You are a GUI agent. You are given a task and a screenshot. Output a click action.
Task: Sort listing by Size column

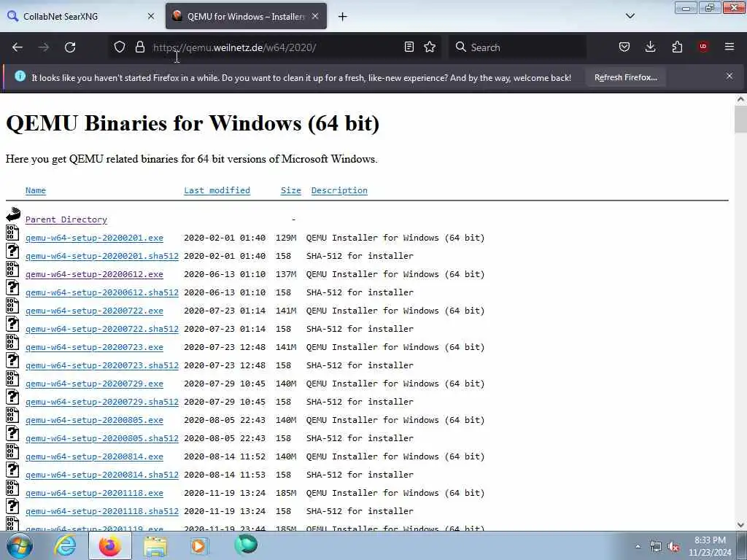coord(290,190)
